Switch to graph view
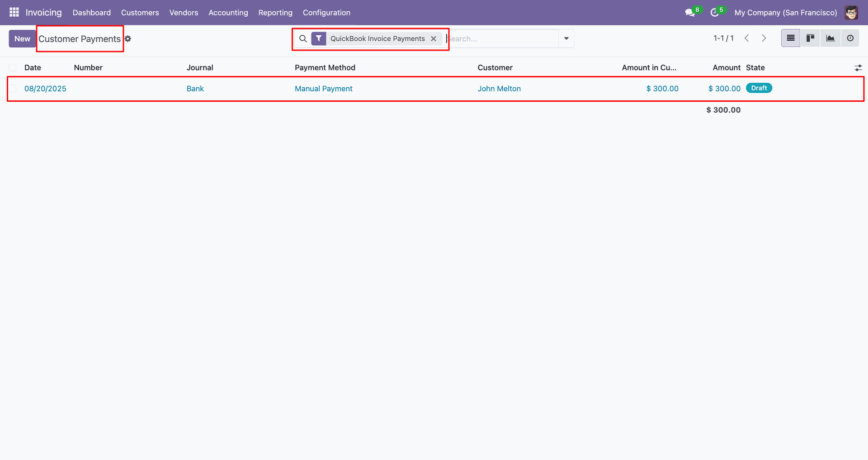The height and width of the screenshot is (460, 868). click(x=830, y=38)
